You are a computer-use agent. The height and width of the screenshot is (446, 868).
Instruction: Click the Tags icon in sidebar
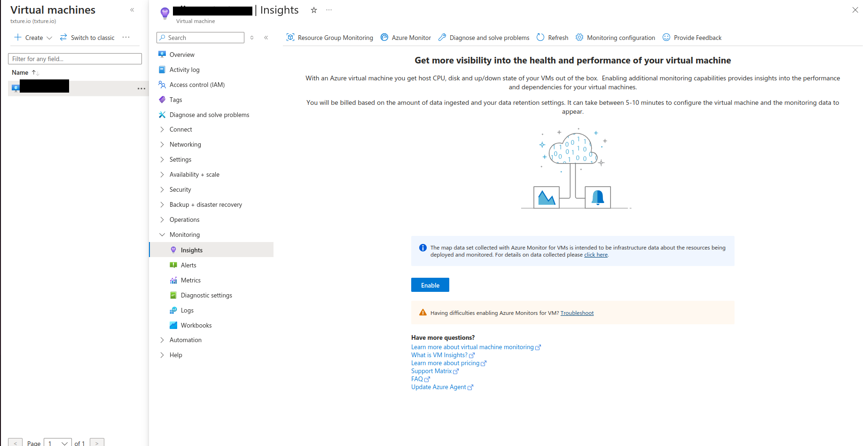(162, 100)
